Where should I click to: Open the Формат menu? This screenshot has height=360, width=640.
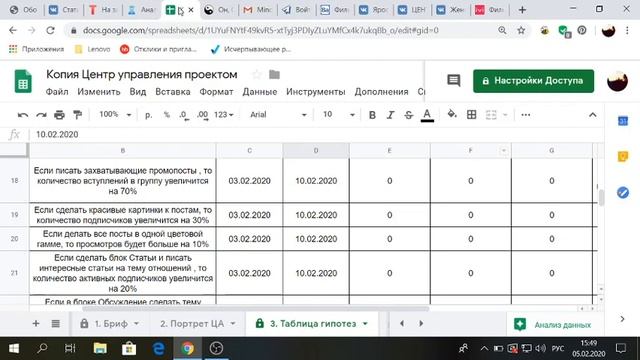(216, 92)
